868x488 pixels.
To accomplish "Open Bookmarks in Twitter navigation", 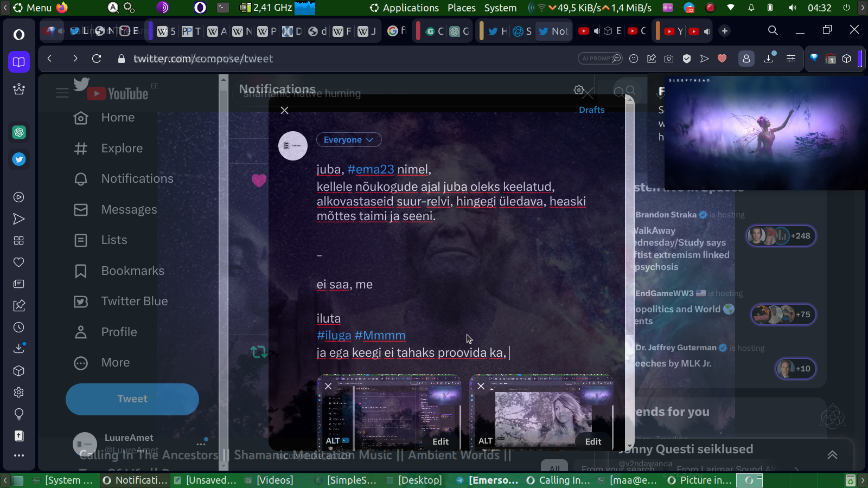I will [x=119, y=271].
